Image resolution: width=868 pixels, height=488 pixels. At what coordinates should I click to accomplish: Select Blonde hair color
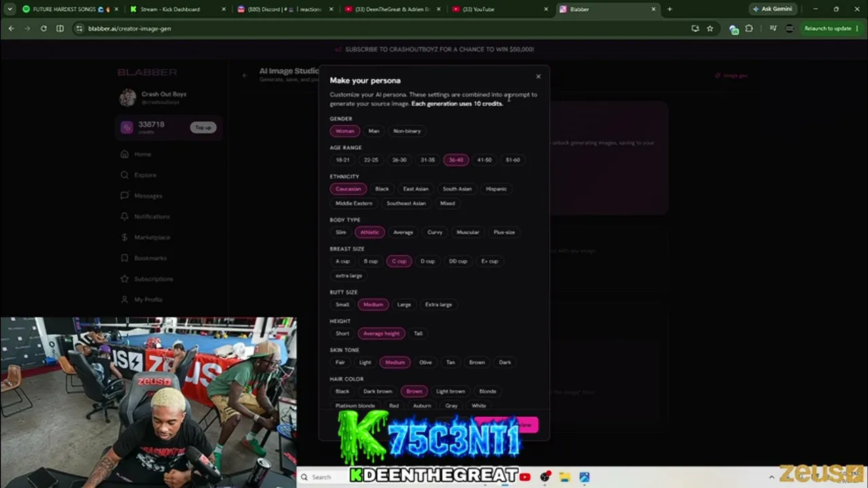(x=488, y=392)
